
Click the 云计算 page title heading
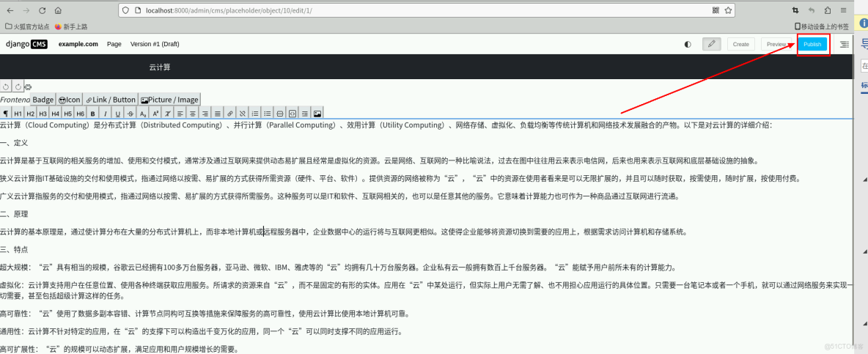click(x=159, y=67)
